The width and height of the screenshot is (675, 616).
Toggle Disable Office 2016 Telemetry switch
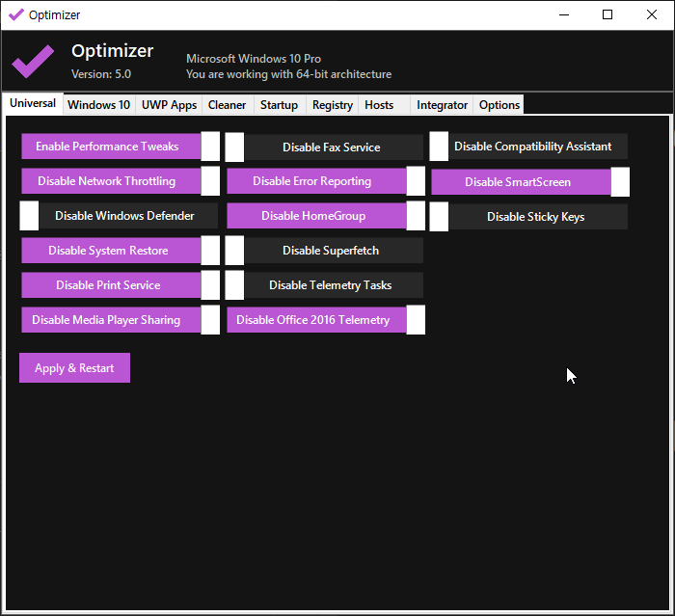point(326,320)
